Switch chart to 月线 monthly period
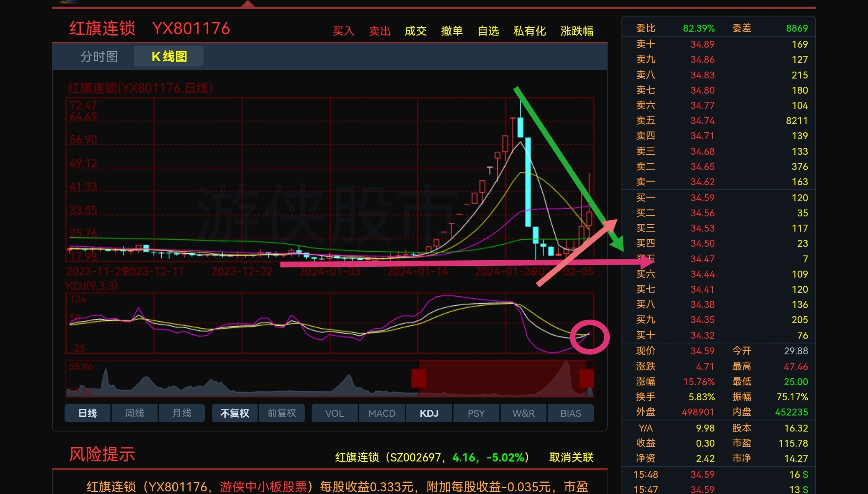The width and height of the screenshot is (868, 494). (x=182, y=413)
